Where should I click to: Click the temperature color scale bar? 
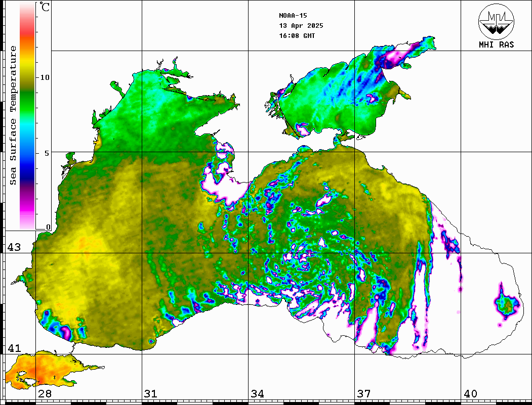pos(27,116)
